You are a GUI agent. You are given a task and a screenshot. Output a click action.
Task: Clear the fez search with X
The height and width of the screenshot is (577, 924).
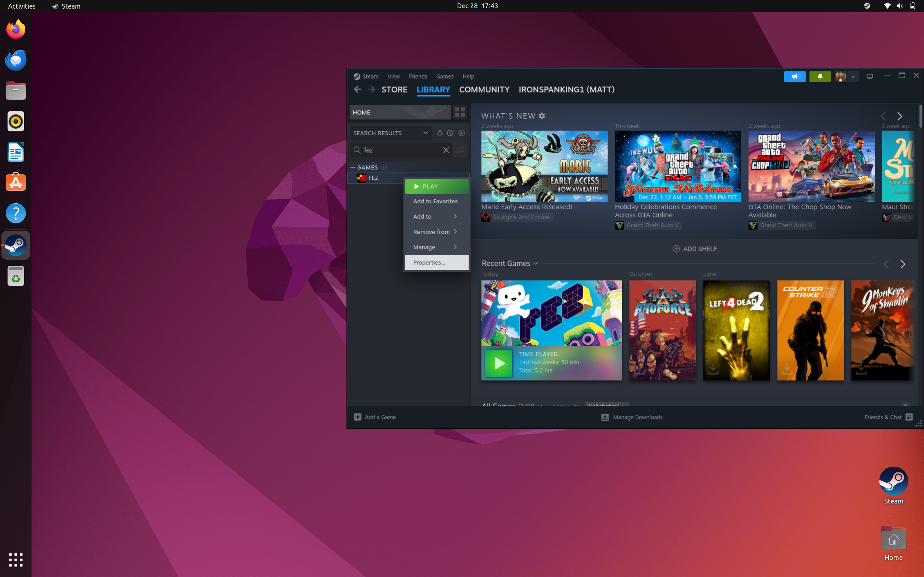(446, 150)
